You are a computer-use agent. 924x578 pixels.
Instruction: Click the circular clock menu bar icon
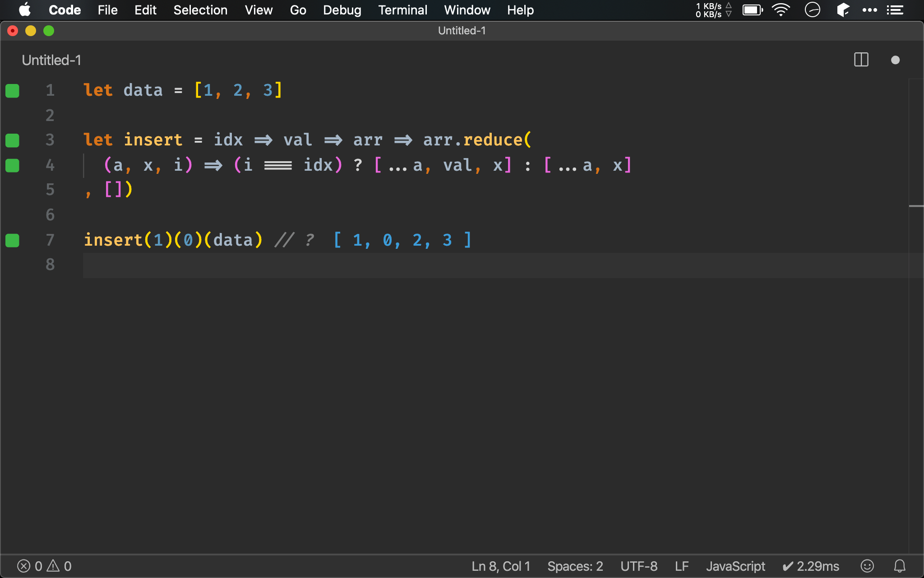click(x=812, y=10)
